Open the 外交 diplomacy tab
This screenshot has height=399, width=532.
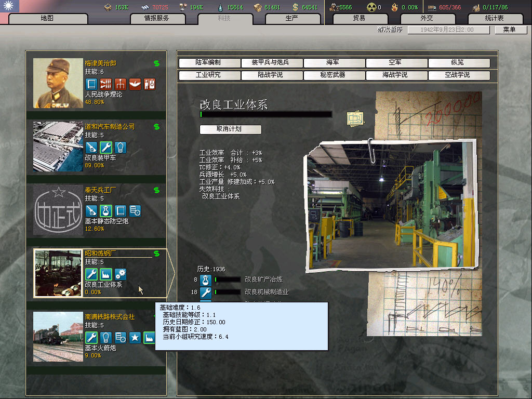428,18
